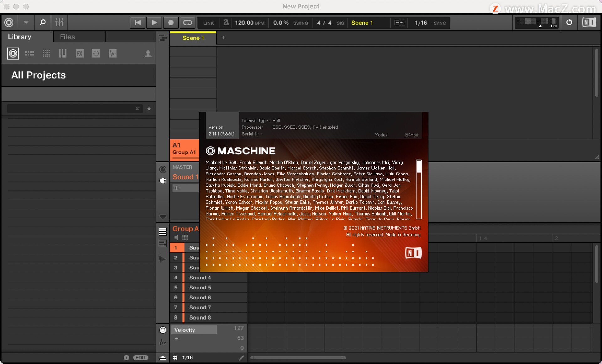602x364 pixels.
Task: Add a new scene with plus
Action: [x=223, y=38]
